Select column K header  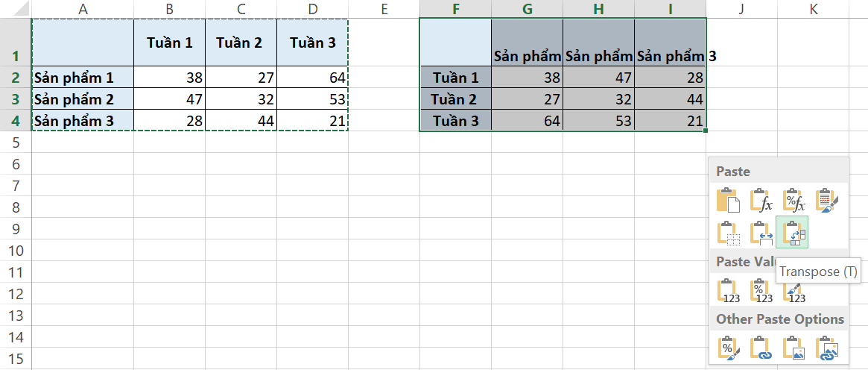point(813,8)
